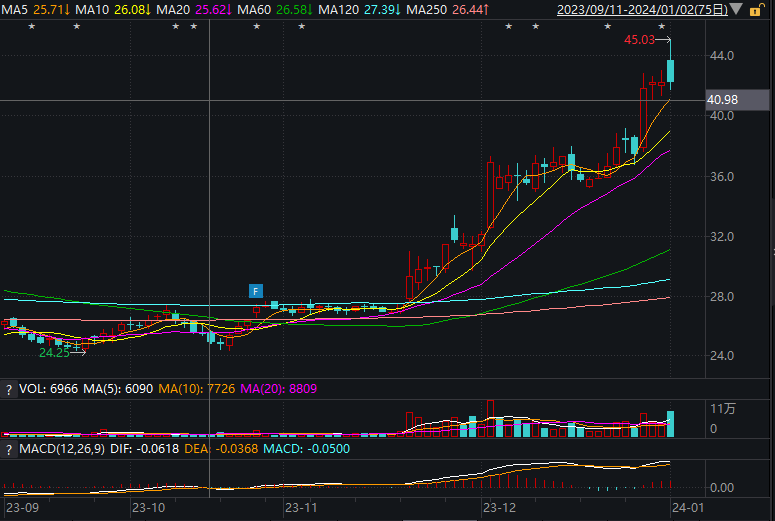The height and width of the screenshot is (521, 775).
Task: Click the star marker above the December candles
Action: pyautogui.click(x=508, y=26)
